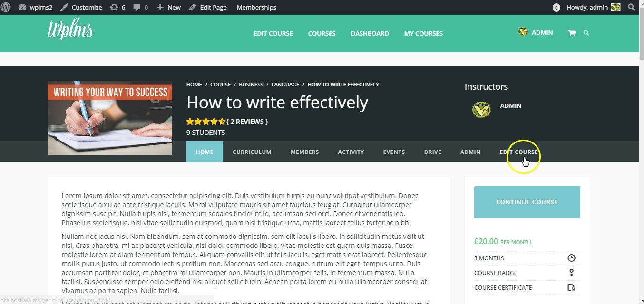Image resolution: width=644 pixels, height=304 pixels.
Task: Click the admin instructor avatar
Action: click(x=481, y=109)
